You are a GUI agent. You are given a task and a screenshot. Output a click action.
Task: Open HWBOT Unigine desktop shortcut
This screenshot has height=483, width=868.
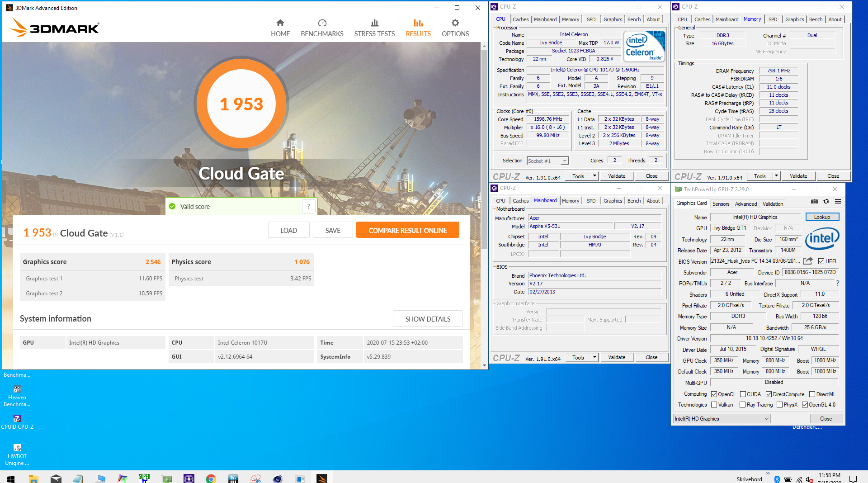(x=17, y=455)
